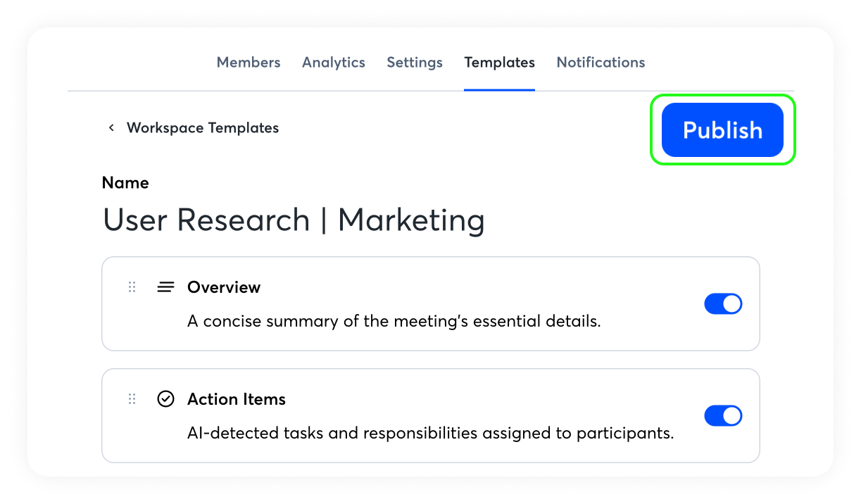Switch to the Analytics tab
The width and height of the screenshot is (861, 504).
tap(334, 63)
